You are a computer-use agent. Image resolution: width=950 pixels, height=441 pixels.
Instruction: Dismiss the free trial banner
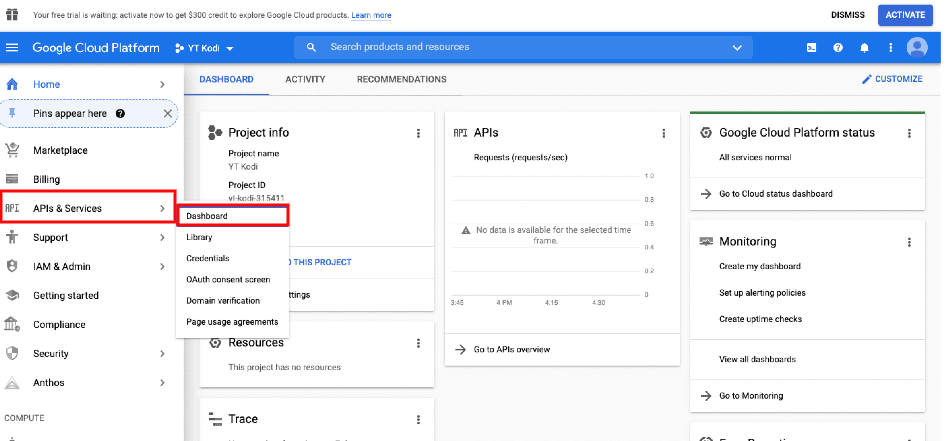848,15
